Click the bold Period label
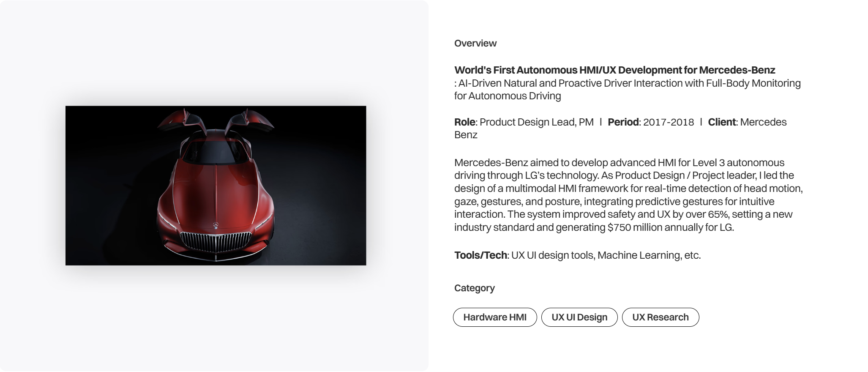The width and height of the screenshot is (868, 372). click(623, 122)
